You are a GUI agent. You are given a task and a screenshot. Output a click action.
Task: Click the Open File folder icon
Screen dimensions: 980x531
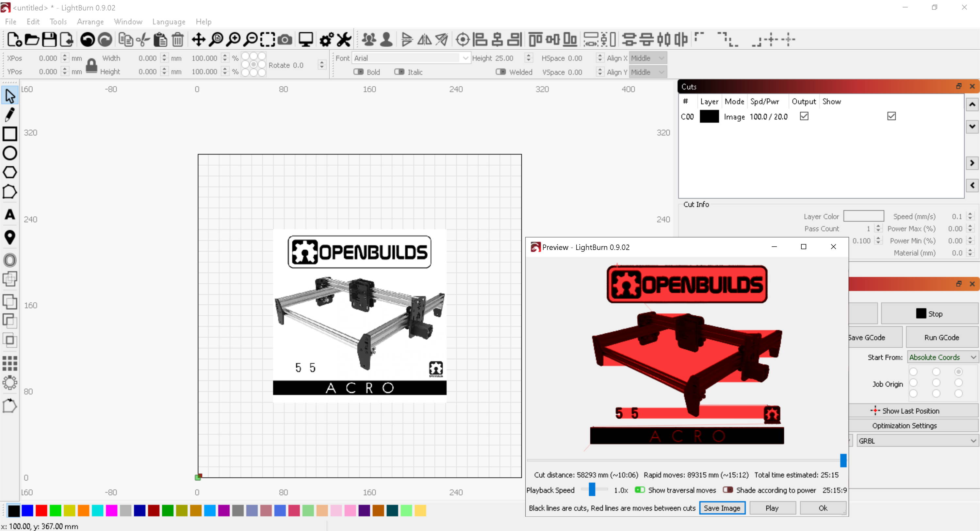pyautogui.click(x=32, y=39)
